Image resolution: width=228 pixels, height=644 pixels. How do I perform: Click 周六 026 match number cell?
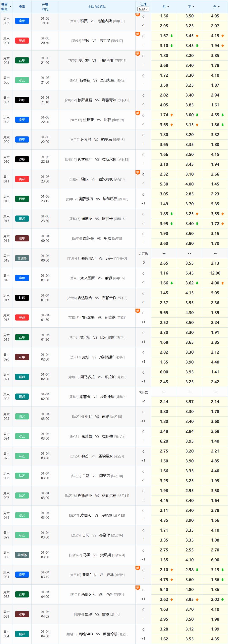tap(7, 475)
